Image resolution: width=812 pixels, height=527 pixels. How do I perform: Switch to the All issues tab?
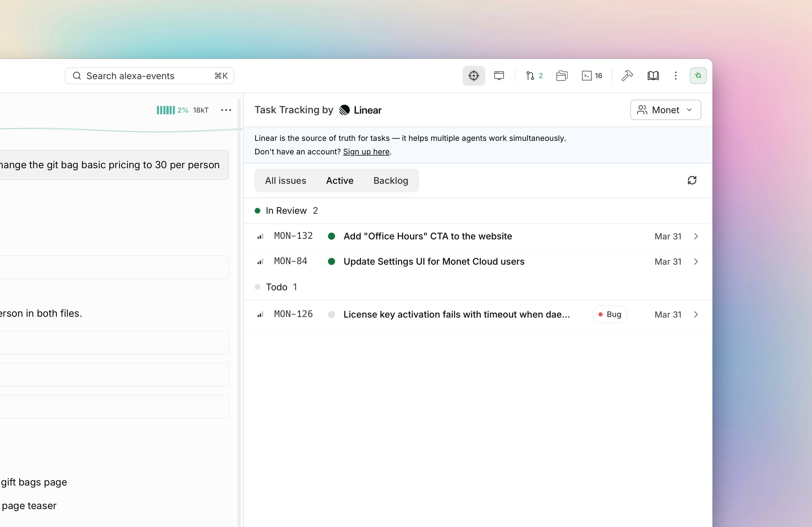point(286,181)
